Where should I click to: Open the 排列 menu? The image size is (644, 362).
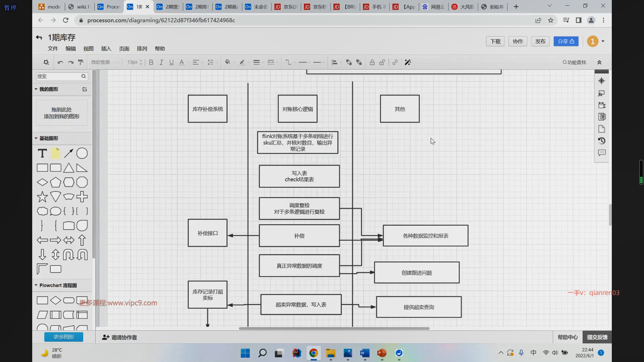click(142, 49)
